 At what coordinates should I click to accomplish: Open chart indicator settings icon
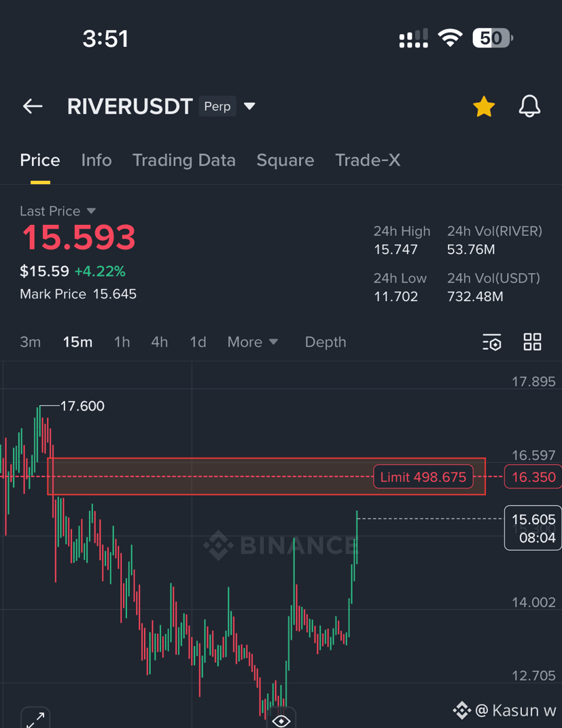(492, 342)
